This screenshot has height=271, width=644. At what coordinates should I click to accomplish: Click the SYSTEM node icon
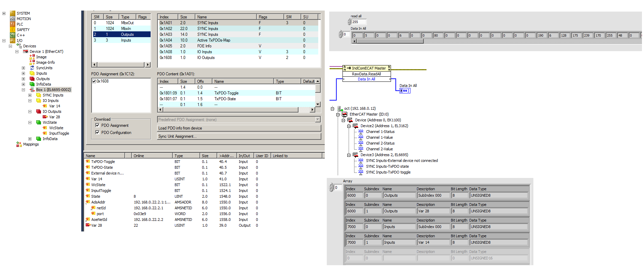tap(13, 13)
